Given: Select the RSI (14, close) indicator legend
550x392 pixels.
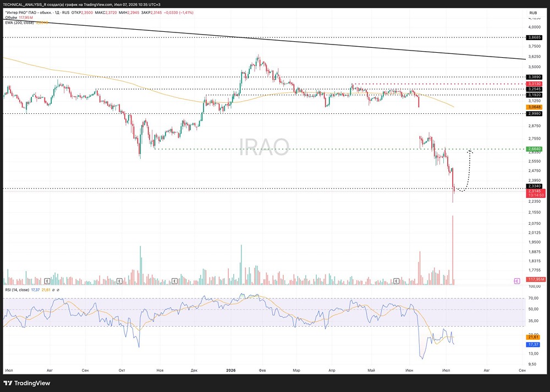Looking at the screenshot, I should point(17,290).
